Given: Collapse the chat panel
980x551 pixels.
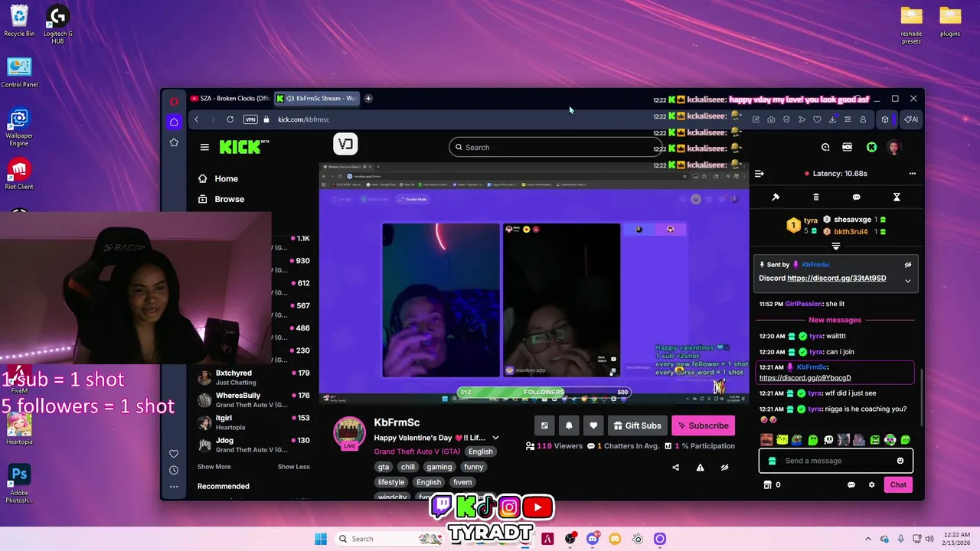Looking at the screenshot, I should click(x=759, y=174).
